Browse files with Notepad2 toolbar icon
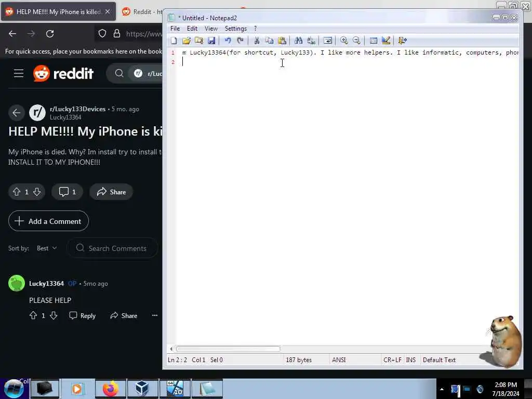This screenshot has width=532, height=399. 199,41
